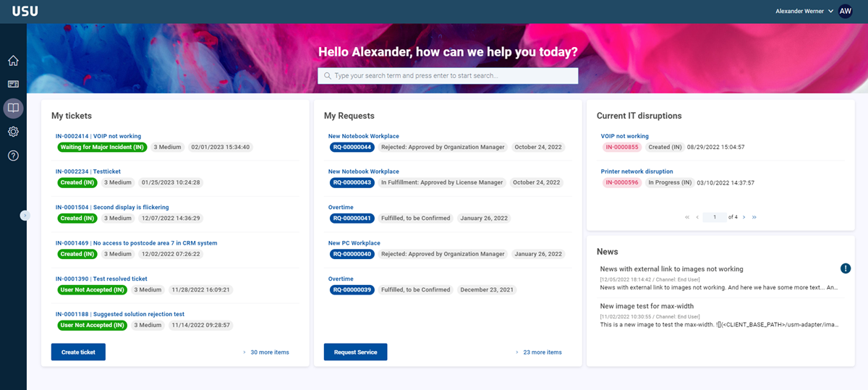Click the help question mark icon
Image resolution: width=868 pixels, height=390 pixels.
click(13, 156)
